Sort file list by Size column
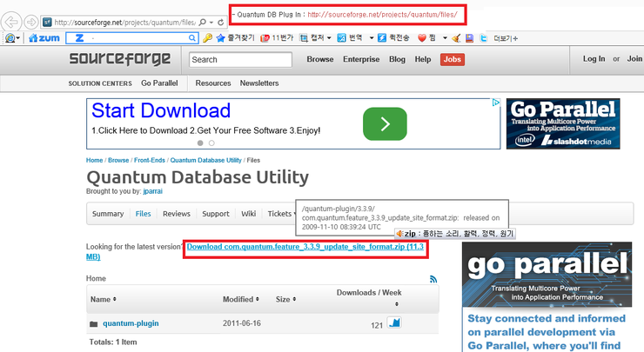 click(285, 299)
